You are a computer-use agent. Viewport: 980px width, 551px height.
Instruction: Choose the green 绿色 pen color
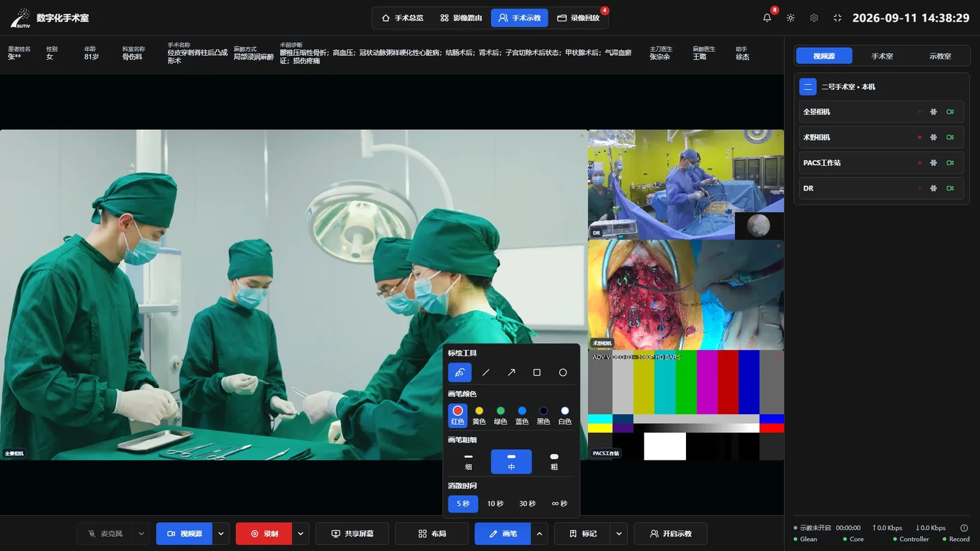click(500, 416)
